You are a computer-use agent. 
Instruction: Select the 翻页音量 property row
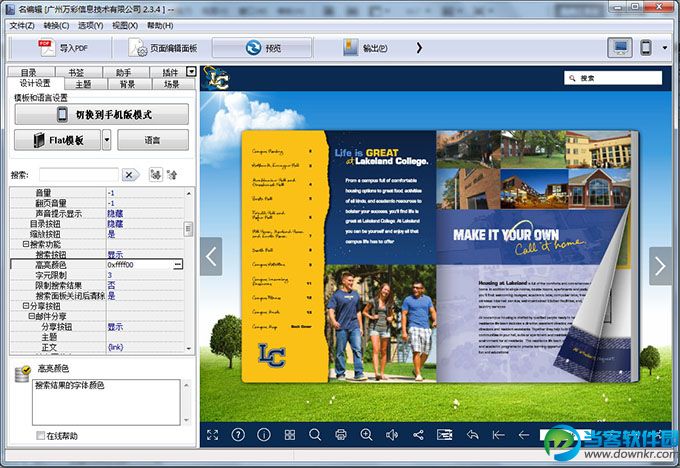point(97,203)
